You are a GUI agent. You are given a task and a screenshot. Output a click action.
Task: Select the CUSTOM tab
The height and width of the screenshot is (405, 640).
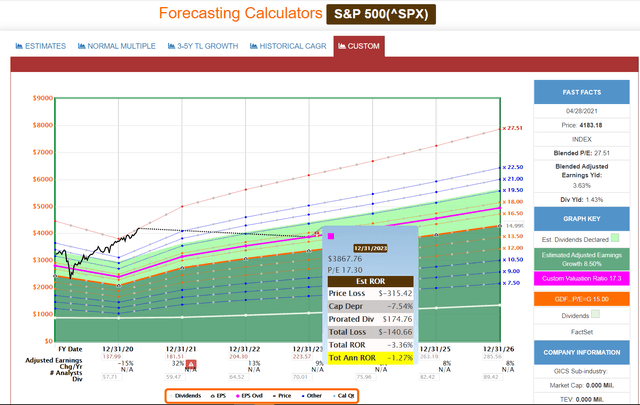tap(359, 46)
